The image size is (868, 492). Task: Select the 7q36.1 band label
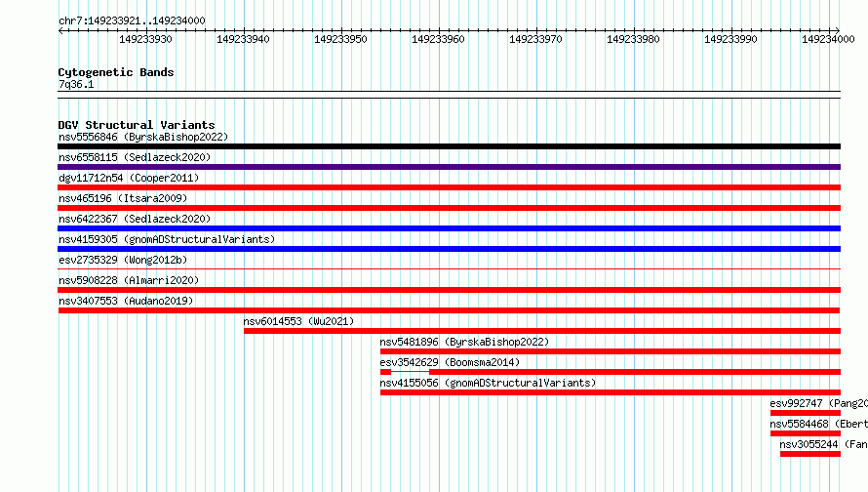[x=76, y=84]
